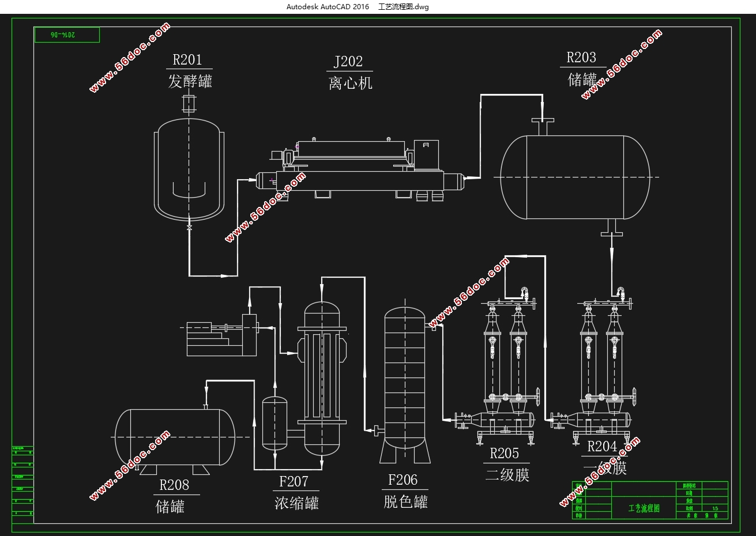Click the large horizontal R203 tank shape
Viewport: 756px width, 536px height.
(576, 177)
